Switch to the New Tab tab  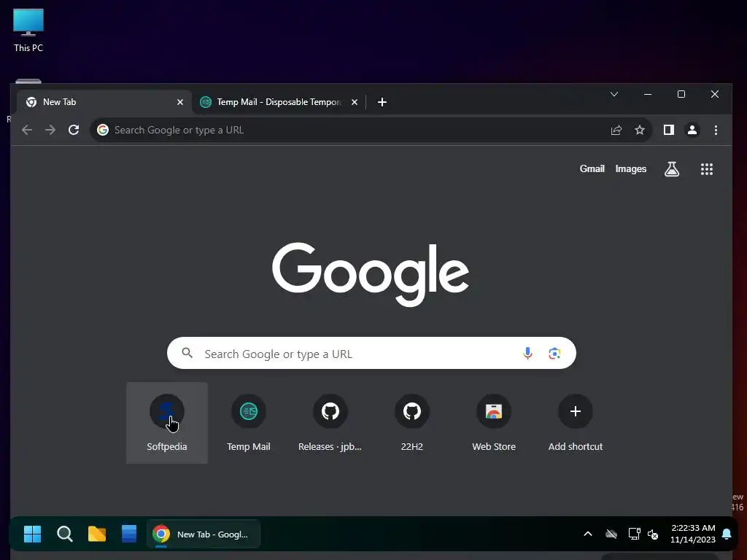(105, 102)
